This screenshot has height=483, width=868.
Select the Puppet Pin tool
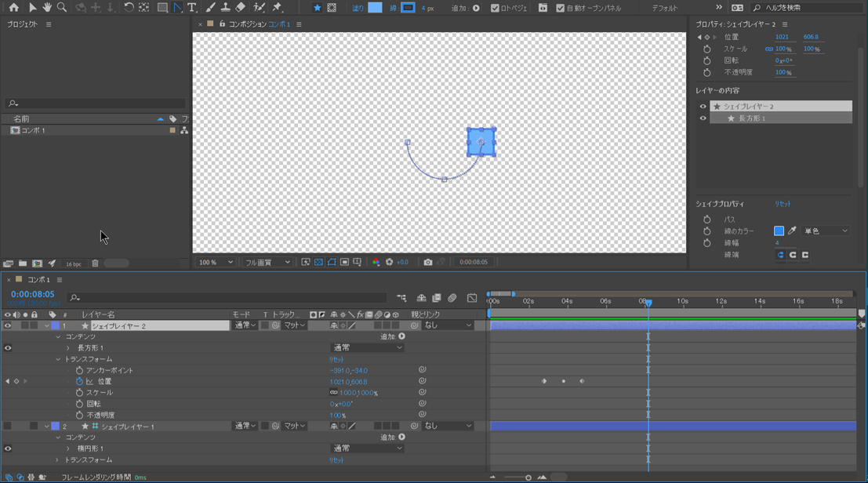click(x=278, y=8)
